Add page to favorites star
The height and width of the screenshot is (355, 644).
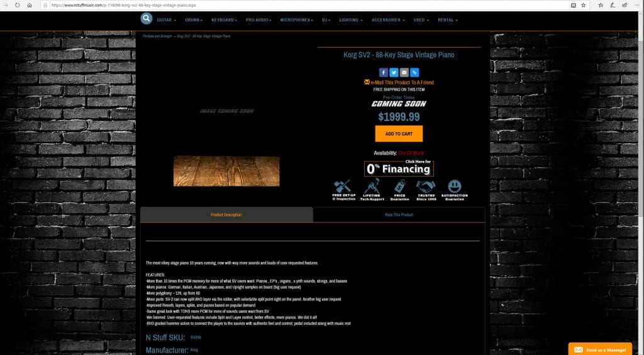coord(583,5)
